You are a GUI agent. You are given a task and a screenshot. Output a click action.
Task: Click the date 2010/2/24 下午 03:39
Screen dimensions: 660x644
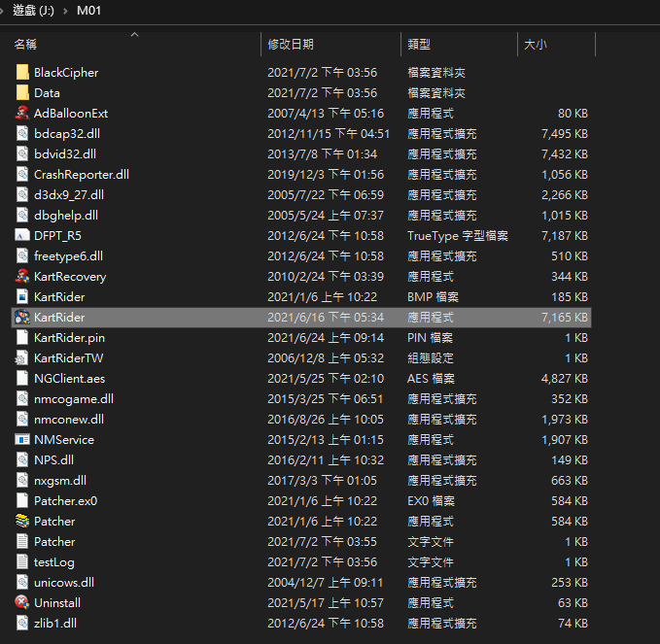coord(326,277)
